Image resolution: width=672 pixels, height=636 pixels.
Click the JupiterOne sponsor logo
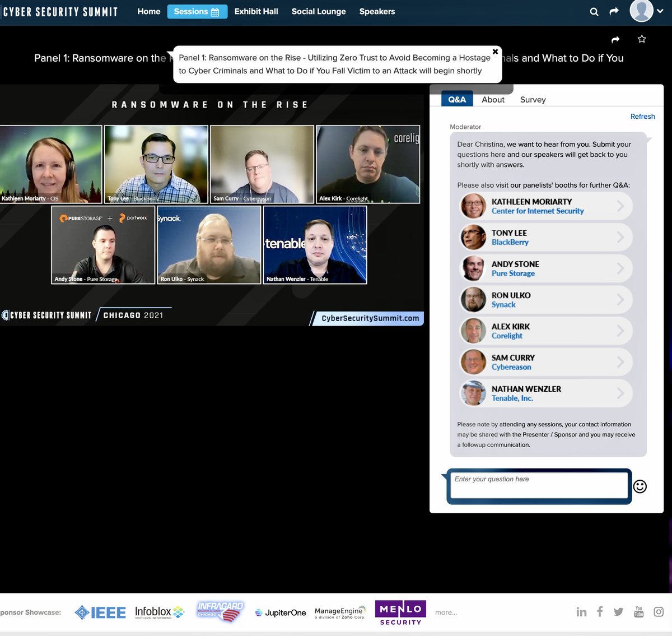[281, 612]
